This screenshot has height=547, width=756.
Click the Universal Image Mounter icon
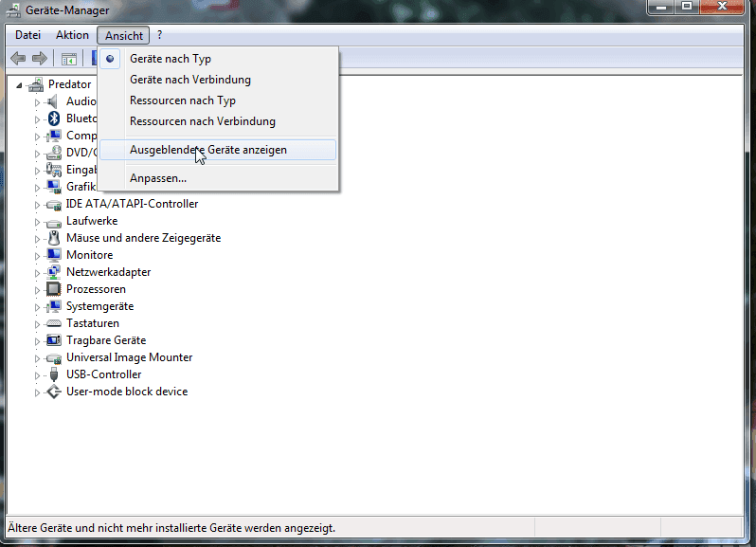53,358
